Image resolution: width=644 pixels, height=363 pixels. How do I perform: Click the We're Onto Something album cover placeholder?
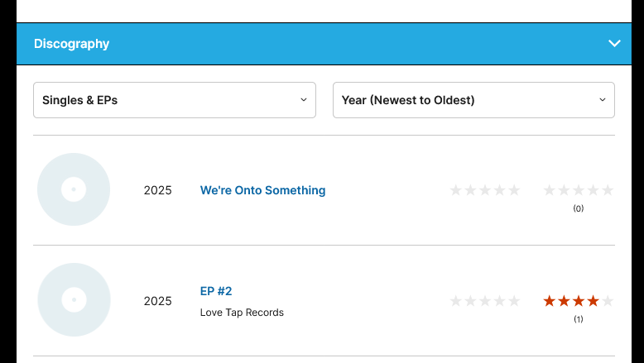[74, 189]
